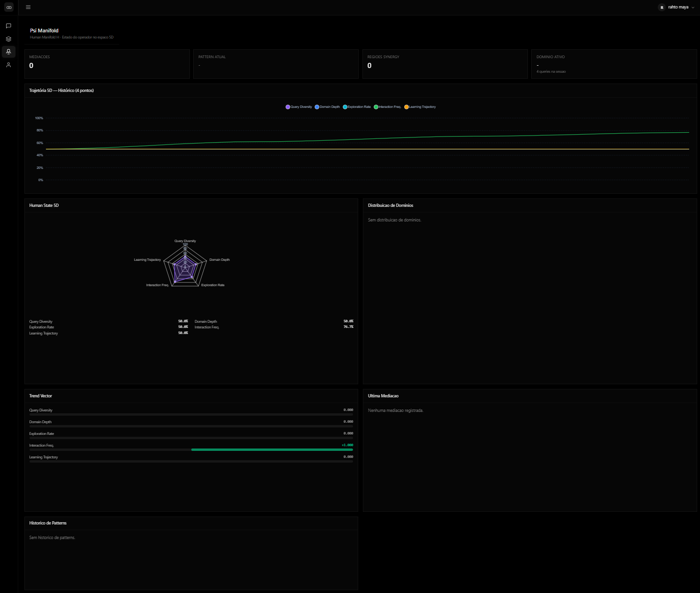Click 'Sem distribuicao de dominios.' message
Screen dimensions: 700x593
point(394,220)
